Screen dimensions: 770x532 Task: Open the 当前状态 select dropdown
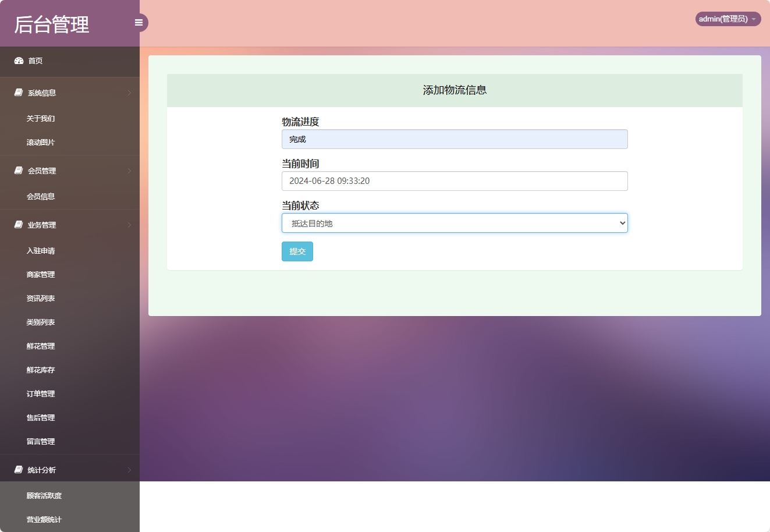[455, 223]
